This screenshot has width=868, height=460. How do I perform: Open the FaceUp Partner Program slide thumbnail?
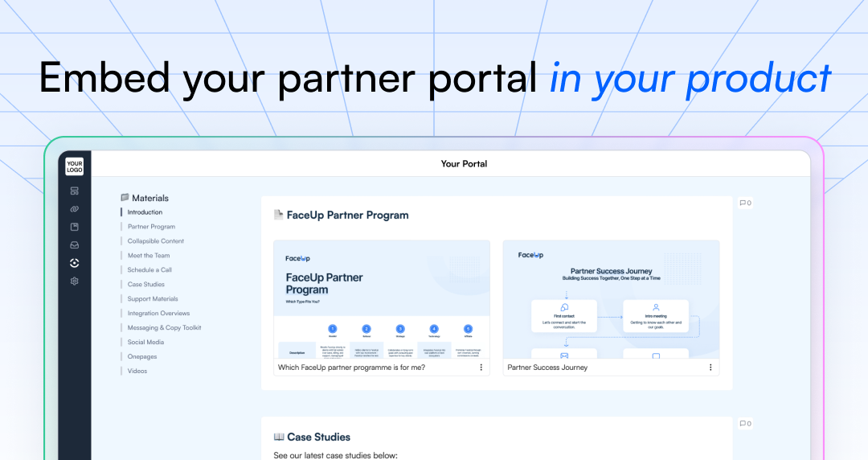point(382,299)
